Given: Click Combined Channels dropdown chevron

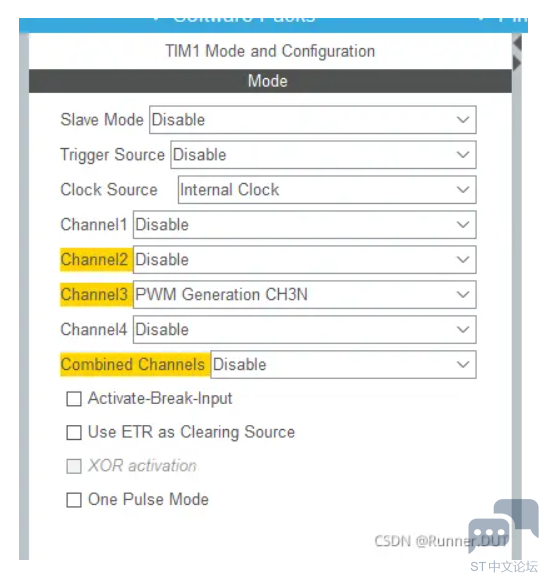Looking at the screenshot, I should (x=463, y=364).
